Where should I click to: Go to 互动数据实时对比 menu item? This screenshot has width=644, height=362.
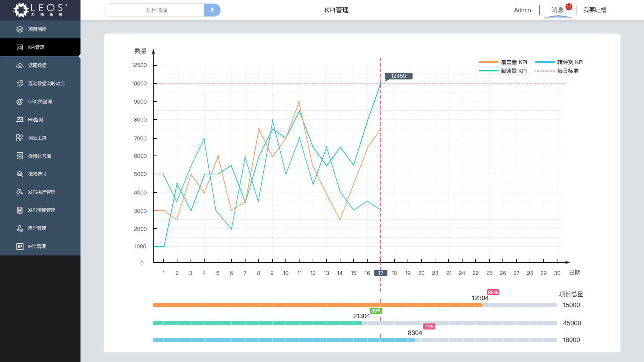[x=46, y=83]
